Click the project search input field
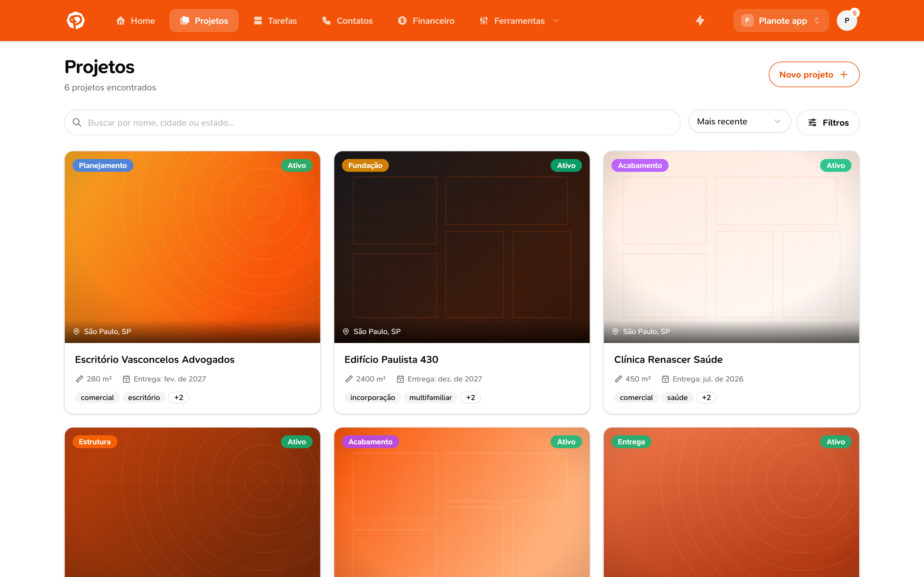This screenshot has height=577, width=924. click(372, 122)
